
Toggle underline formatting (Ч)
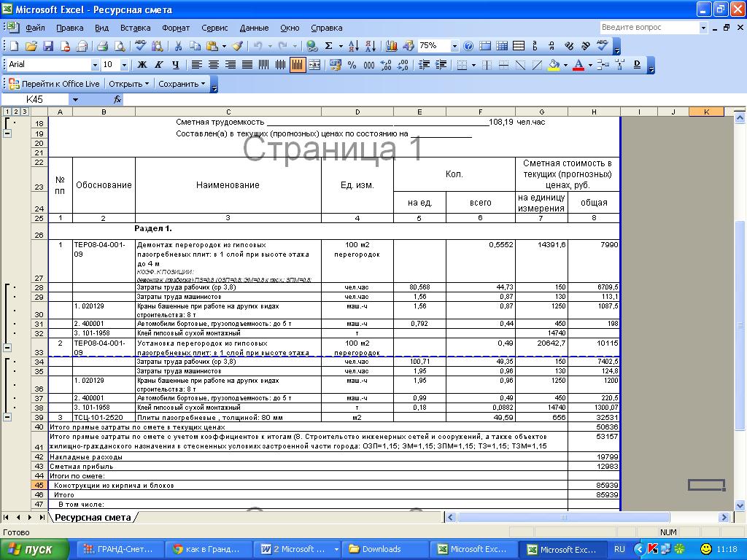[x=174, y=65]
